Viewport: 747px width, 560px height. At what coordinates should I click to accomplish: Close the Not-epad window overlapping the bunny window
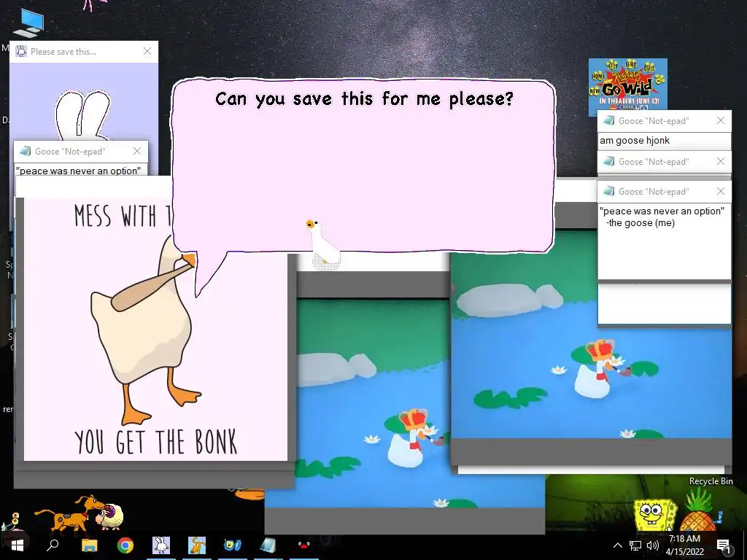click(x=137, y=151)
